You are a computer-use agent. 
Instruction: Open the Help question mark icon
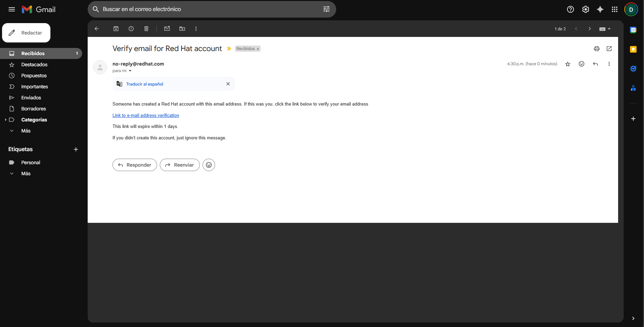570,9
